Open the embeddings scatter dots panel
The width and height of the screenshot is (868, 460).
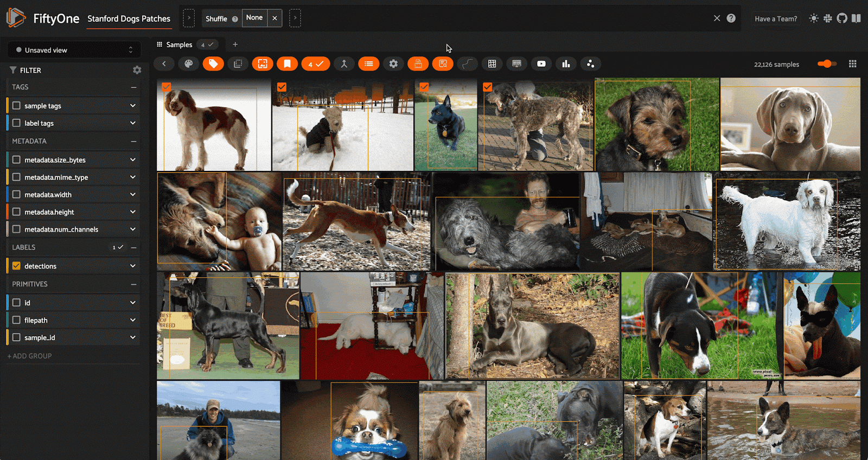[590, 64]
